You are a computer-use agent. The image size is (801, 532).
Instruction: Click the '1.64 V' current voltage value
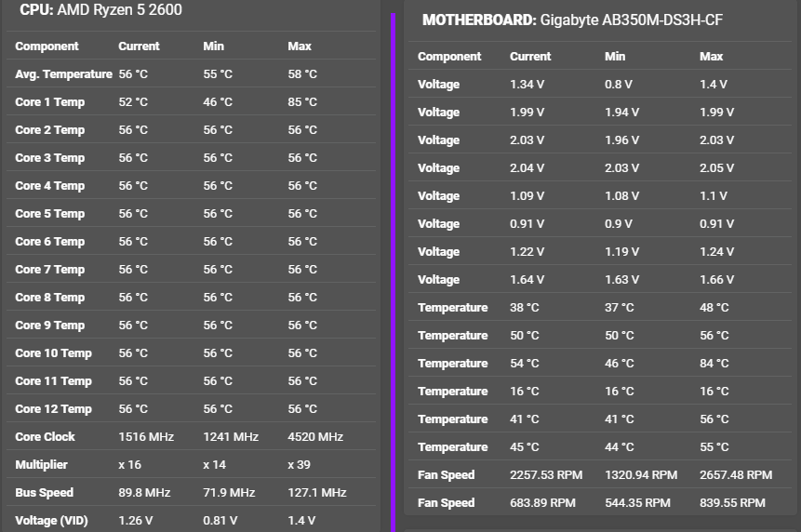[x=527, y=280]
